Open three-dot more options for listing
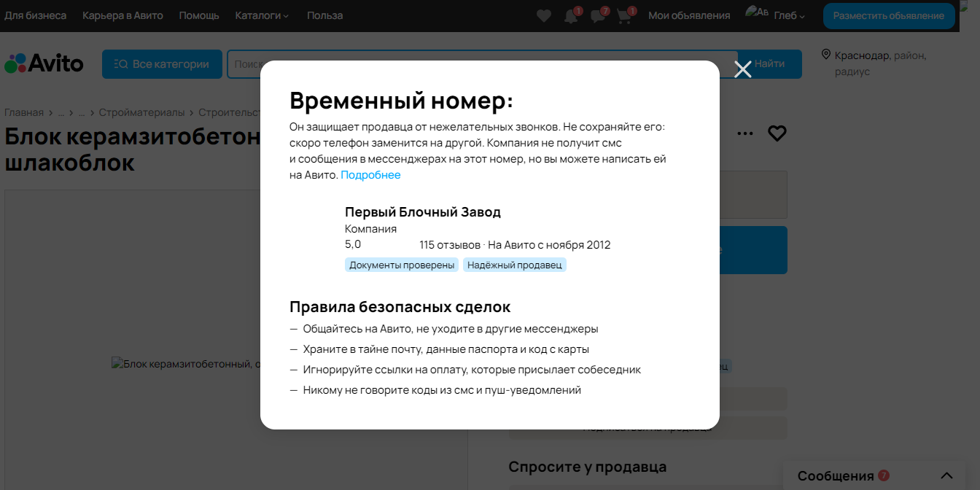Image resolution: width=980 pixels, height=490 pixels. click(744, 133)
